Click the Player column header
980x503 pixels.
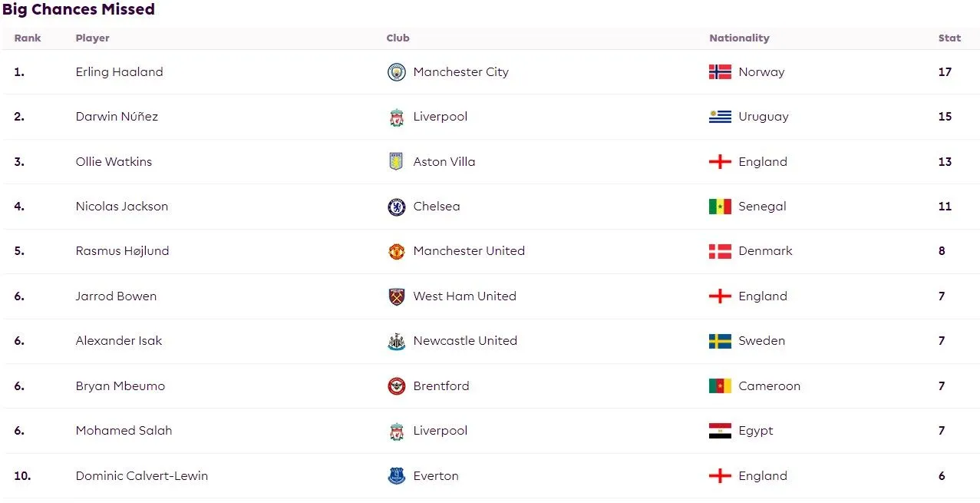(x=92, y=38)
